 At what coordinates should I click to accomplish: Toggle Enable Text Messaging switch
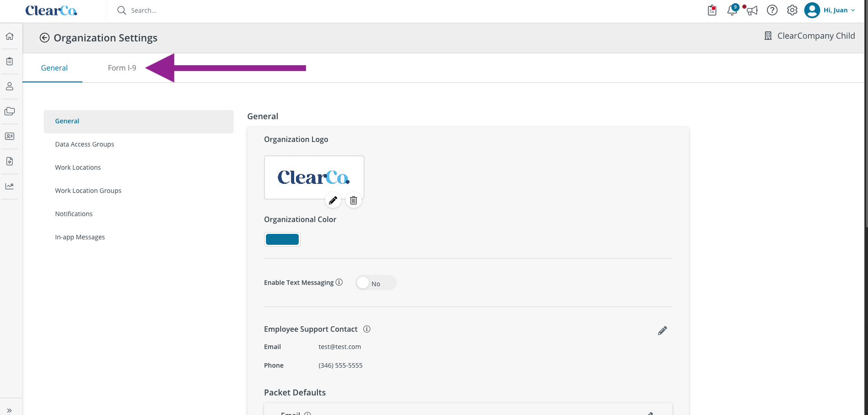click(376, 283)
